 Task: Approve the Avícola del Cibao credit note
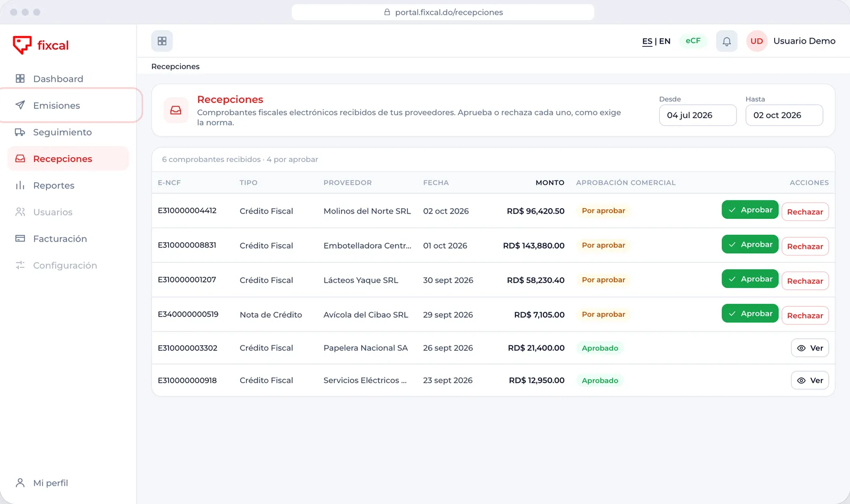(x=750, y=313)
